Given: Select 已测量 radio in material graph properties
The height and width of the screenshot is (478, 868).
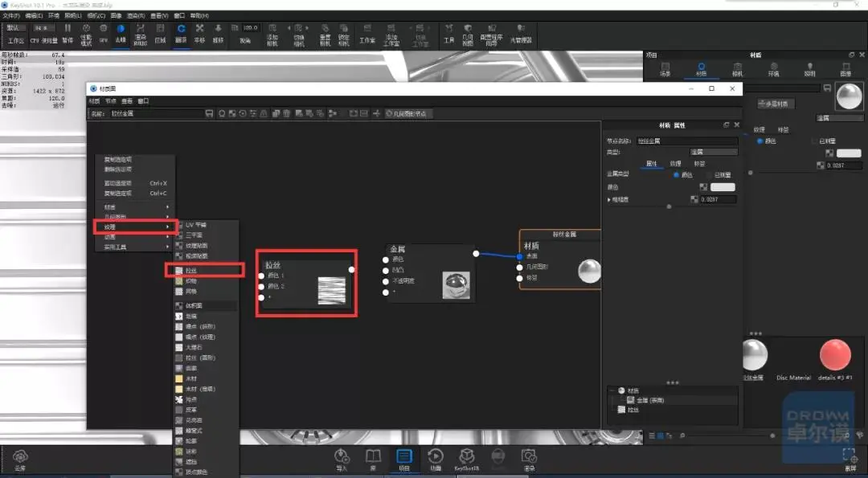Looking at the screenshot, I should 709,175.
